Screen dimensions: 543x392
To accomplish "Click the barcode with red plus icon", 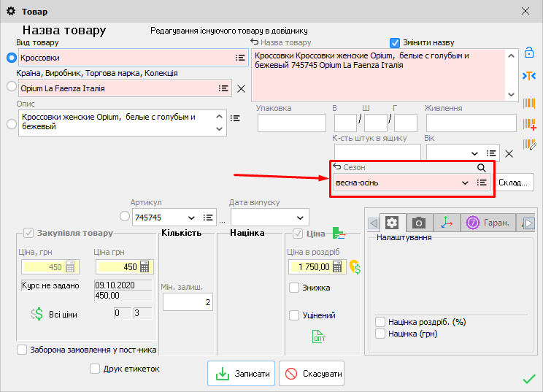I will [530, 125].
